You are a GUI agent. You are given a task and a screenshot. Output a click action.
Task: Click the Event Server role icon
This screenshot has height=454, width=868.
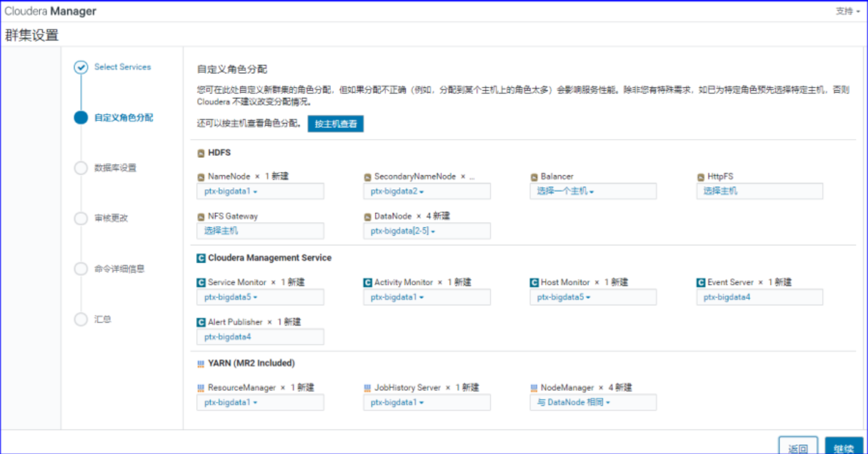(x=701, y=282)
